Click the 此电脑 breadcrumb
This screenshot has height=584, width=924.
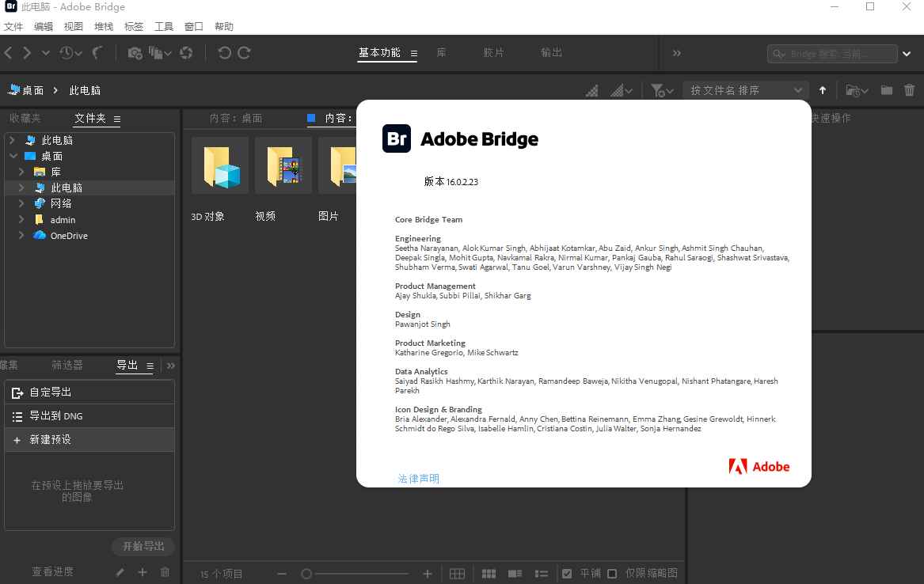pos(85,90)
